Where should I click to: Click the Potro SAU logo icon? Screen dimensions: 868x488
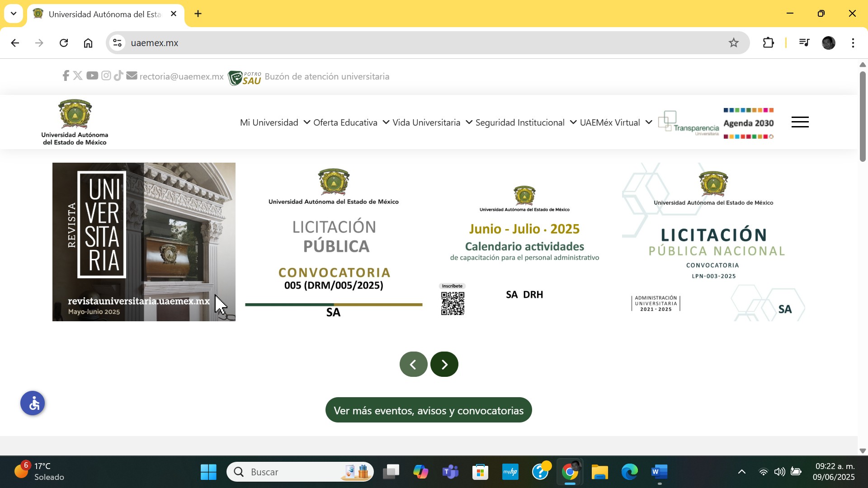click(x=244, y=77)
